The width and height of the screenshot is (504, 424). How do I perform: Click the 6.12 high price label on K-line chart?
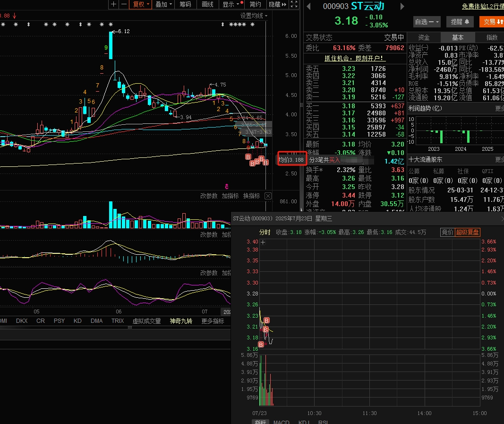124,31
